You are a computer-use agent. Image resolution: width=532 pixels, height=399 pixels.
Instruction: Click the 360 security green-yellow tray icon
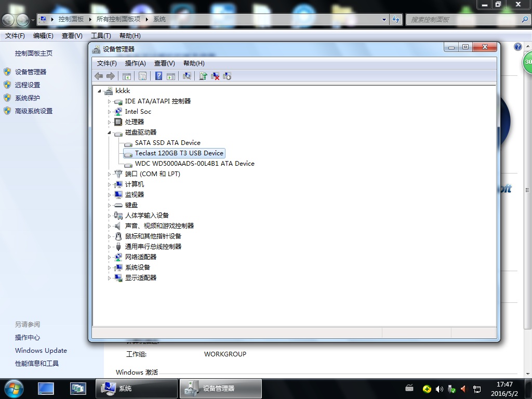click(x=427, y=389)
